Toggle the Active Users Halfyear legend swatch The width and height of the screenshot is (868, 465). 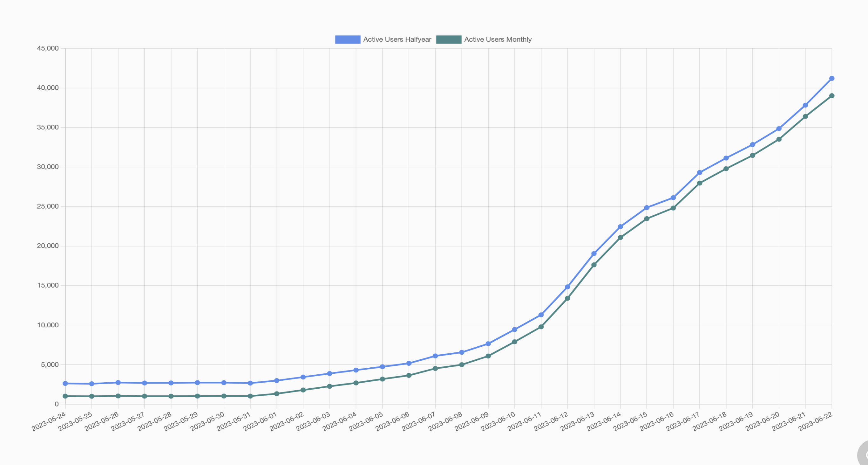tap(347, 39)
